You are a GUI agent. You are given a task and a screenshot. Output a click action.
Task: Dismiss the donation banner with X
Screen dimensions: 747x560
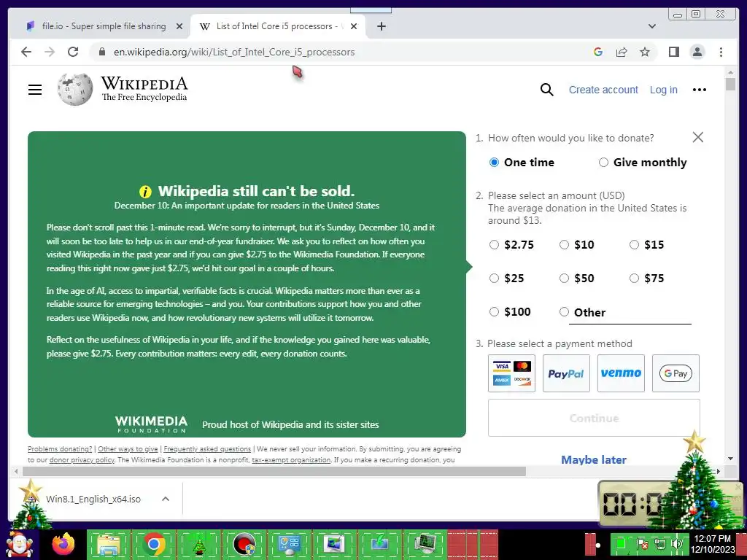pos(698,137)
